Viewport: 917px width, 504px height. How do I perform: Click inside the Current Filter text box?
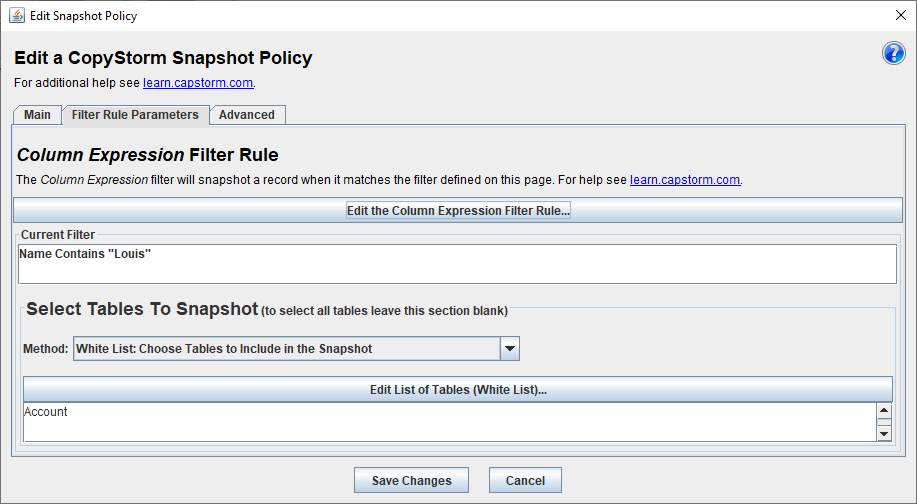[x=457, y=264]
